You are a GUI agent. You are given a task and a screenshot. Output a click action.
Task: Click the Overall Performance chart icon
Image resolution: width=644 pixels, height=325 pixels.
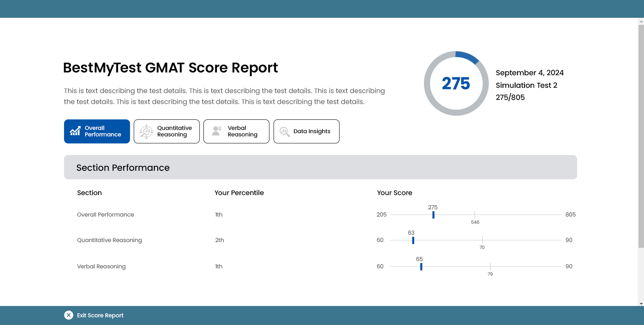pyautogui.click(x=75, y=131)
